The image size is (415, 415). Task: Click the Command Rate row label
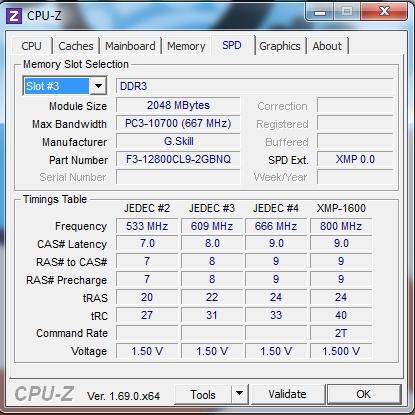72,333
